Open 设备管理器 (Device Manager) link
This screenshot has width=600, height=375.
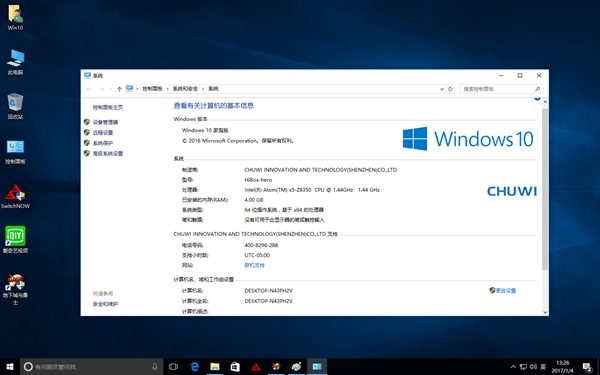pos(106,122)
